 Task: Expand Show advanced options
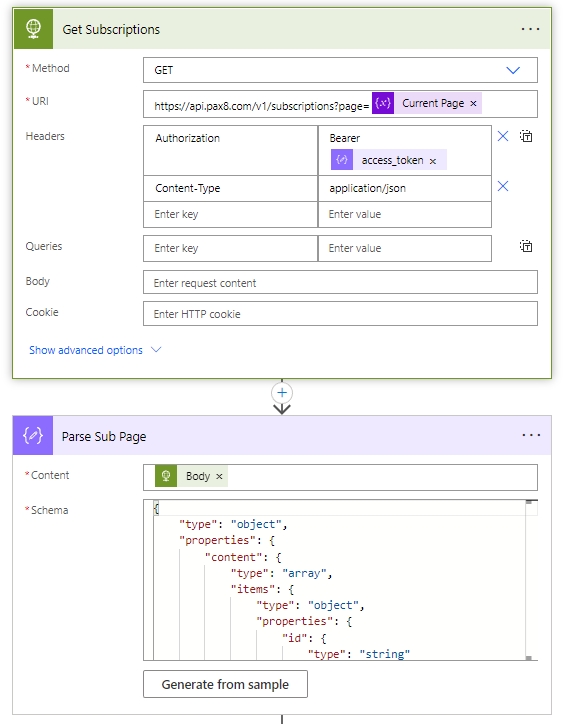(95, 350)
